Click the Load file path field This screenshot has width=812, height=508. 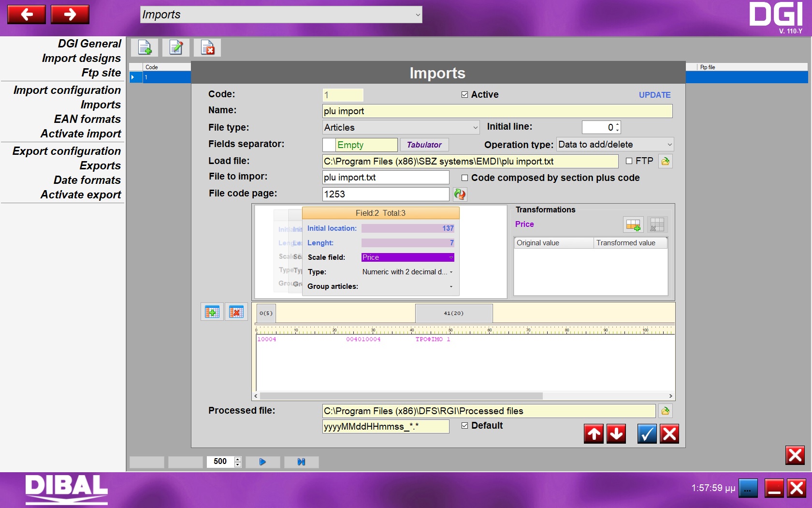pyautogui.click(x=470, y=161)
